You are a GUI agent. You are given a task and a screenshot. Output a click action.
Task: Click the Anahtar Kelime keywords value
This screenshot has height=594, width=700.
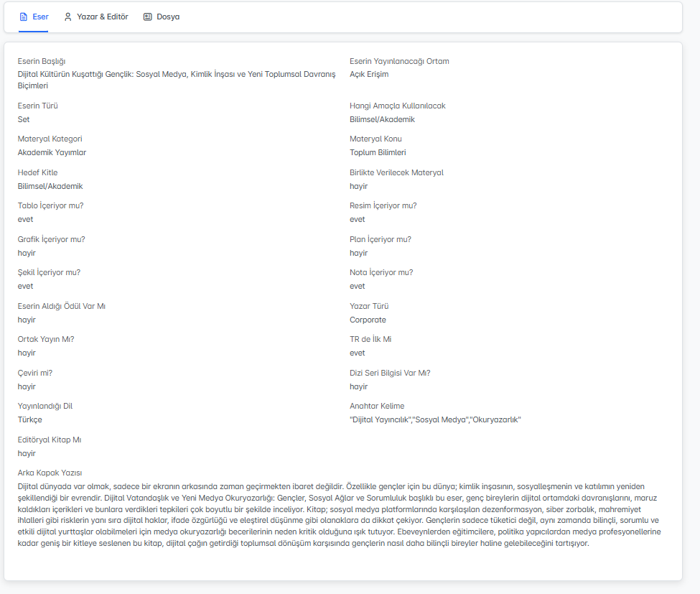[x=434, y=419]
